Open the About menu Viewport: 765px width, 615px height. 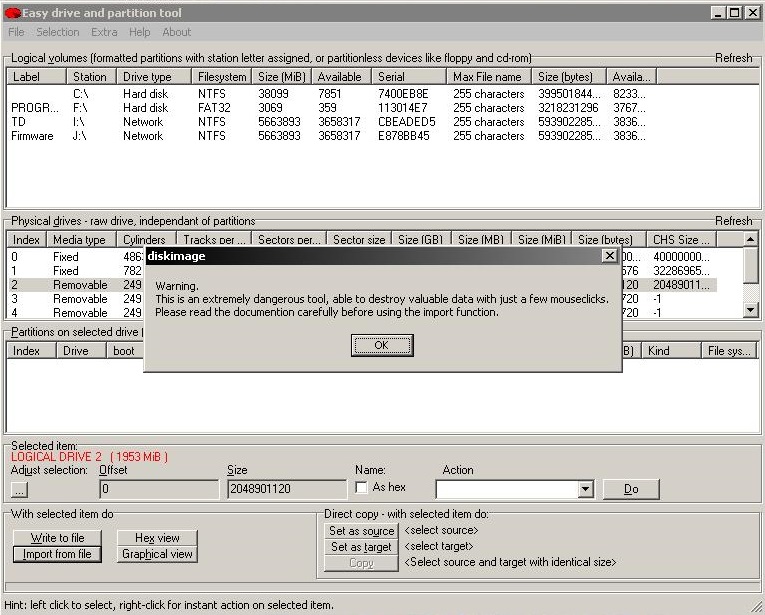point(177,32)
